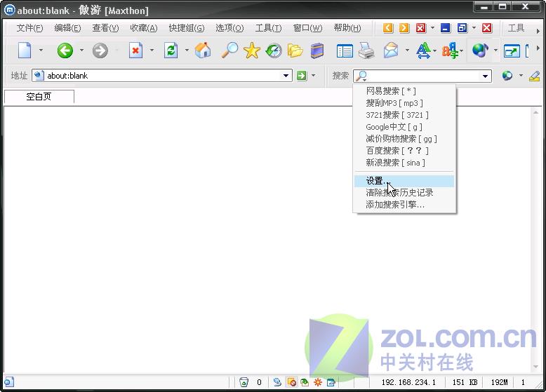Go back with the green arrow

pyautogui.click(x=65, y=50)
